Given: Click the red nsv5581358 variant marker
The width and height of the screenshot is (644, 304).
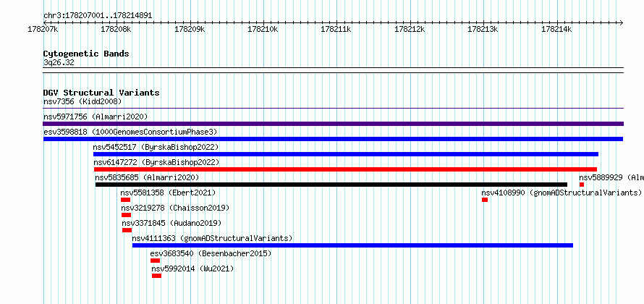Looking at the screenshot, I should point(125,200).
